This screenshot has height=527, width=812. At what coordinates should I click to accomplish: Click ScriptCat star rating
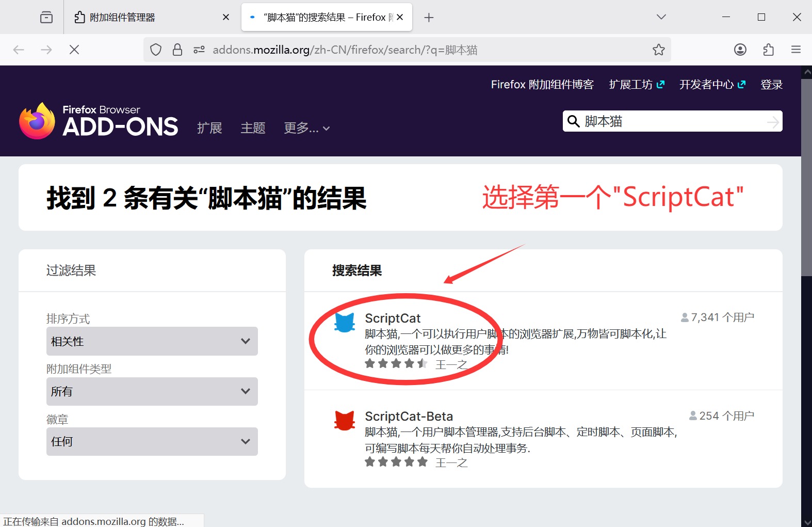396,364
